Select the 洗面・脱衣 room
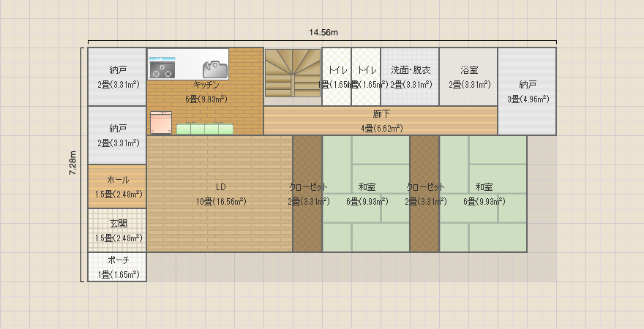The image size is (644, 329). 410,77
